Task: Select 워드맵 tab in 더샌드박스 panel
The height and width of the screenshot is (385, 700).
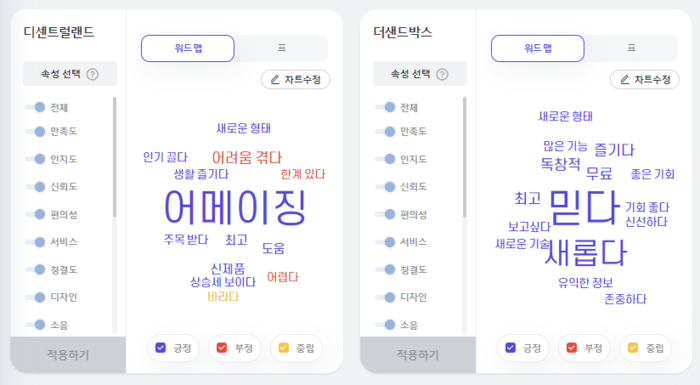Action: [538, 48]
